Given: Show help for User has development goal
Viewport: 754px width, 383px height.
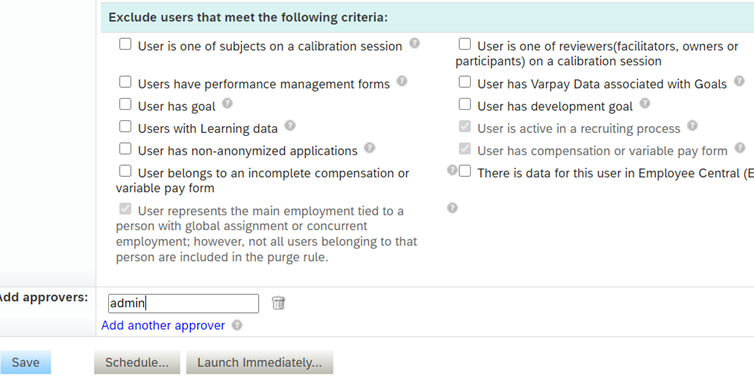Looking at the screenshot, I should 645,103.
